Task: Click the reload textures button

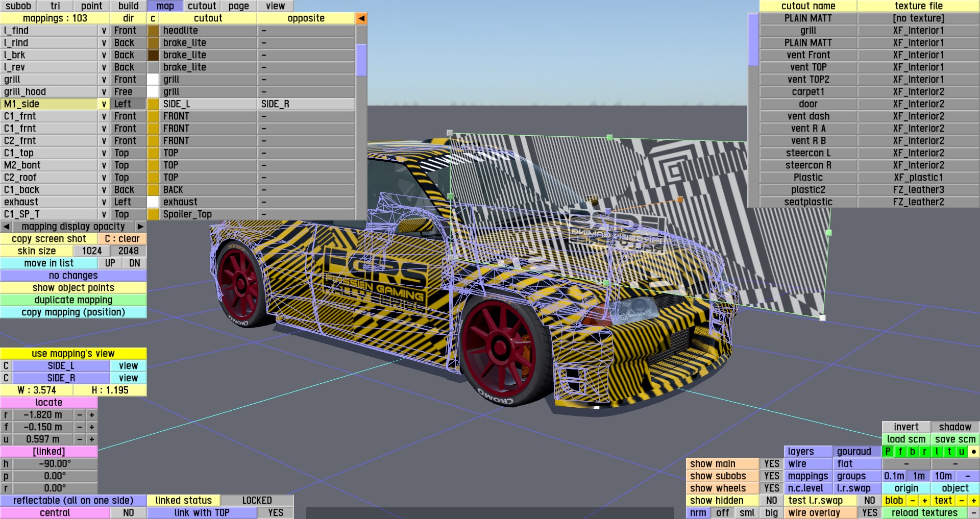Action: 925,513
